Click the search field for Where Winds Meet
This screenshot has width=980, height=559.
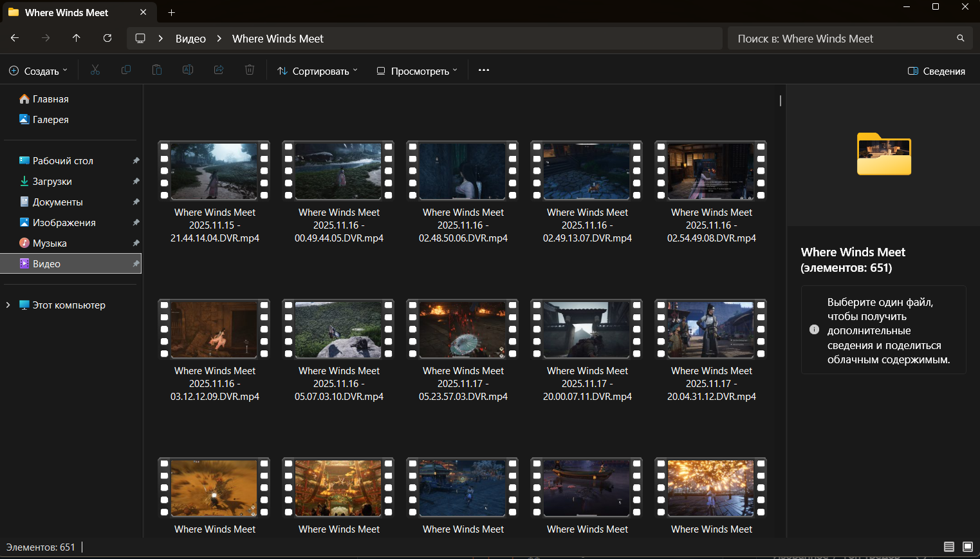843,39
